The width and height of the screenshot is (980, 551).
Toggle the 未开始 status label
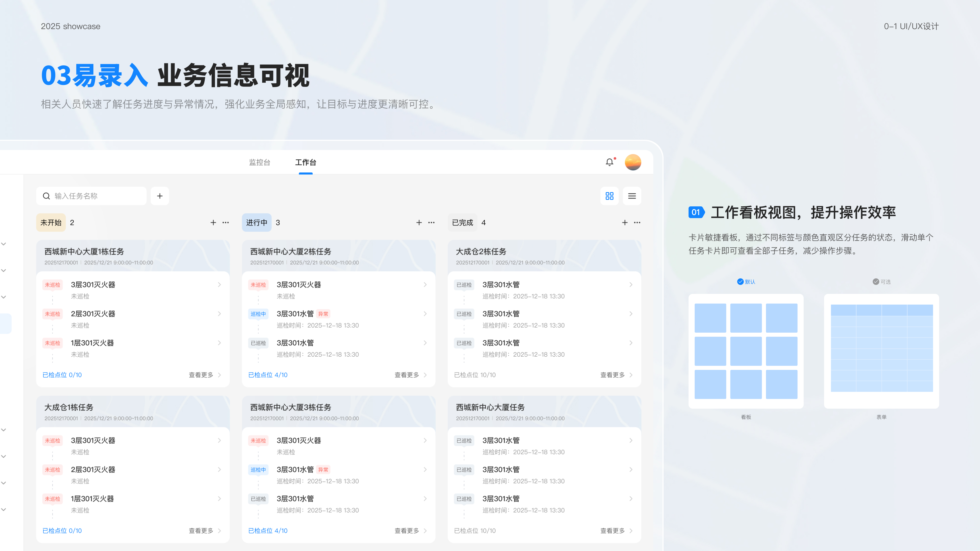(x=51, y=222)
